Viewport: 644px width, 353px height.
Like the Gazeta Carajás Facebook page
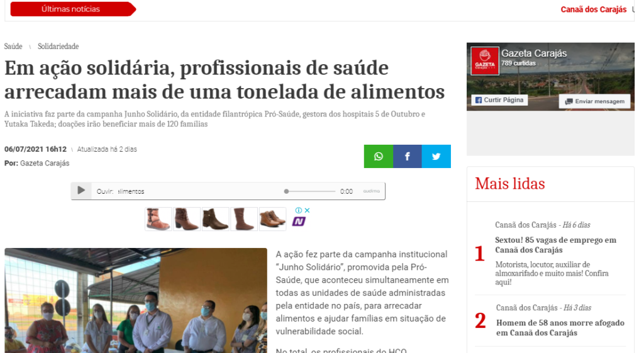coord(499,100)
